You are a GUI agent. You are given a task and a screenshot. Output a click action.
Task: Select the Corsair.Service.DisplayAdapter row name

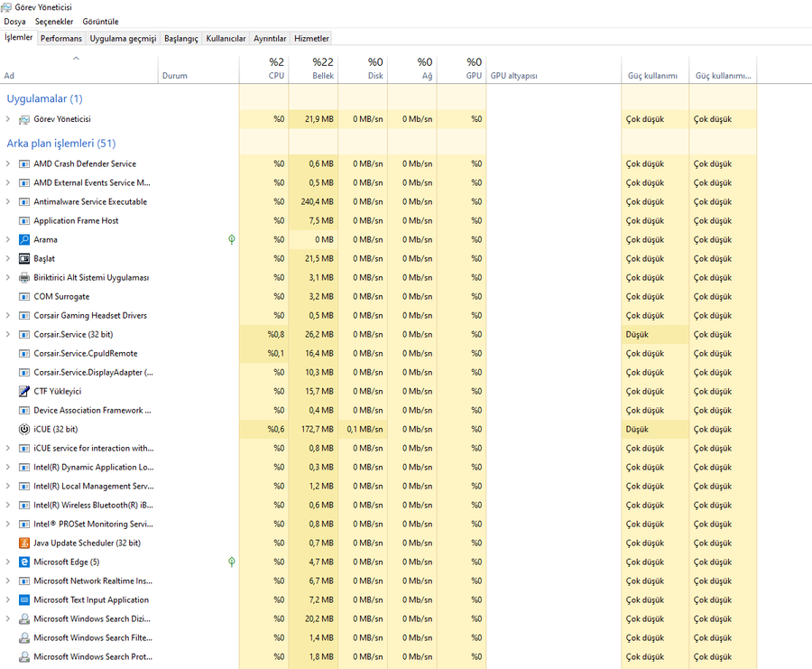tap(93, 373)
